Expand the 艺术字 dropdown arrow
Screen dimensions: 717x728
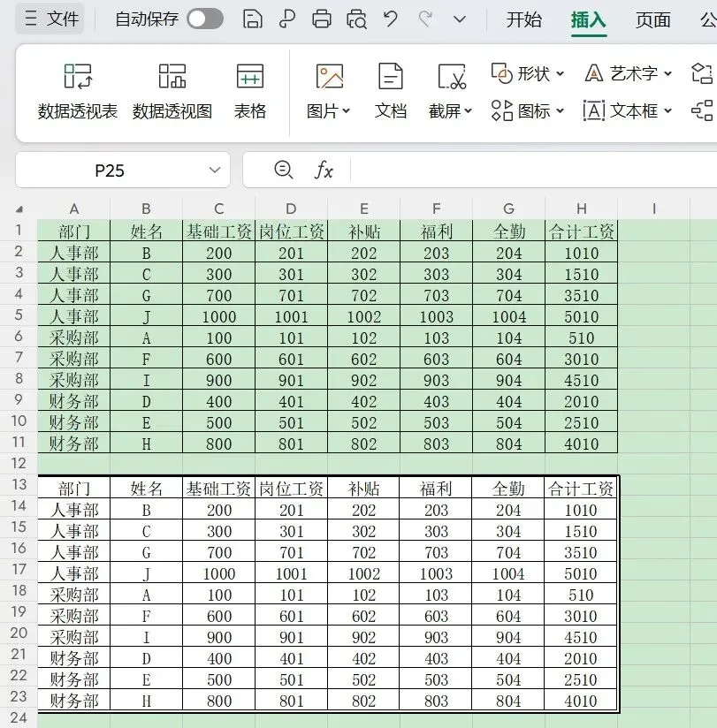tap(668, 73)
